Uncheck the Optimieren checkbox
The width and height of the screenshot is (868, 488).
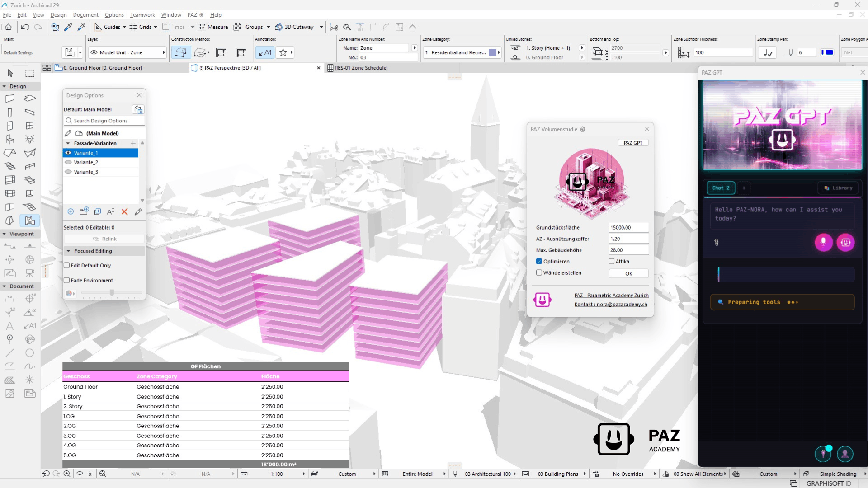pos(539,262)
